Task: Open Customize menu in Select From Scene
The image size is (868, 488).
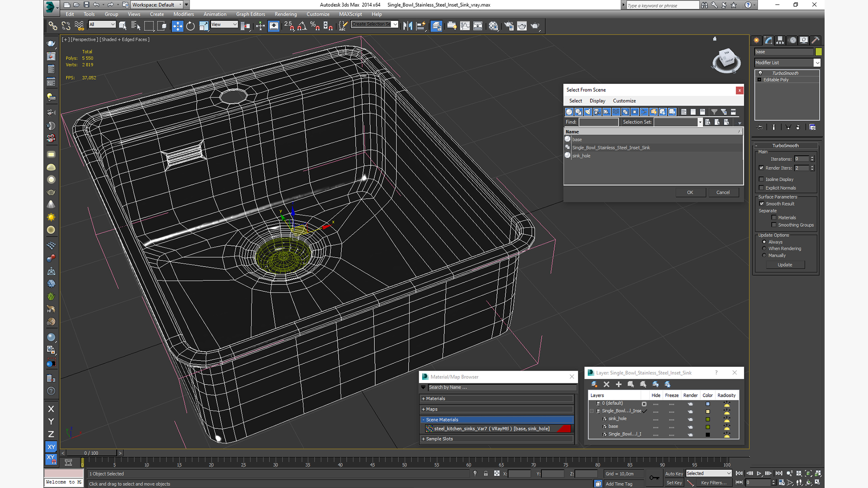Action: (624, 101)
